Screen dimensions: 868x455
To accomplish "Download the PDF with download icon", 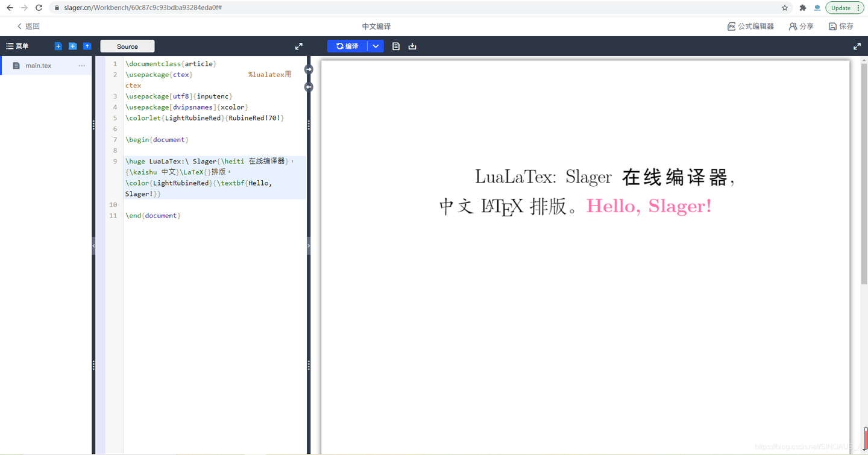I will (x=412, y=46).
